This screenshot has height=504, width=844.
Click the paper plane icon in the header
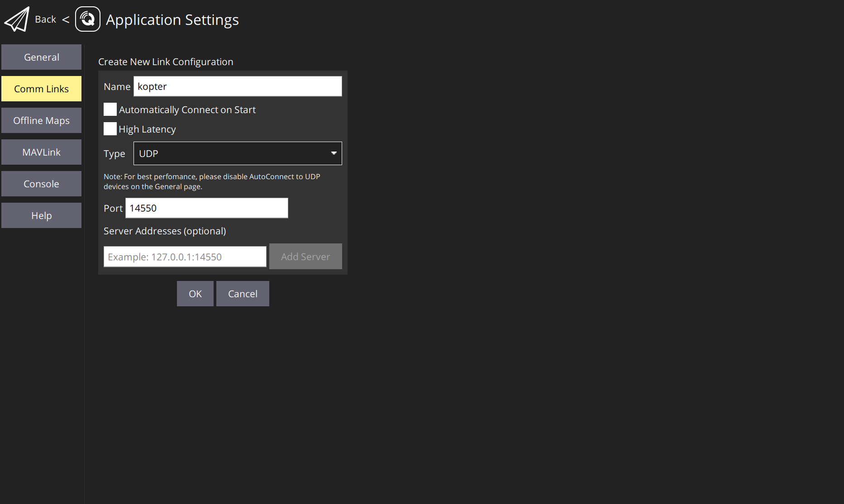(17, 19)
